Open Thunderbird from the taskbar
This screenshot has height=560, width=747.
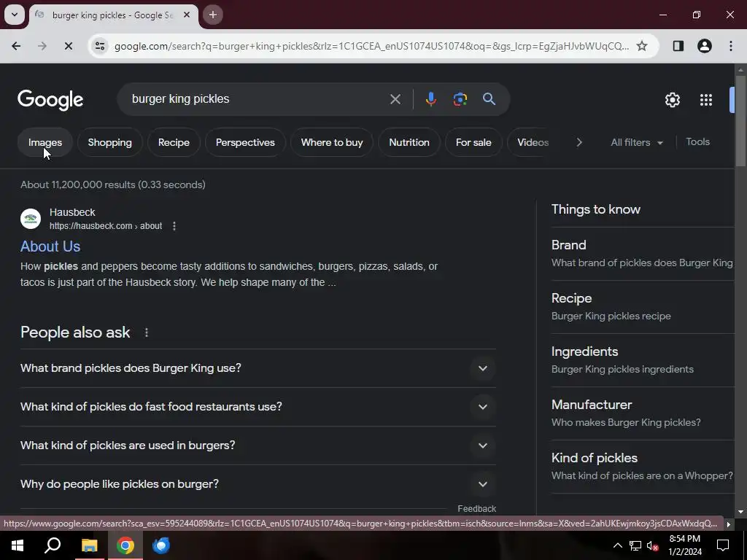(x=161, y=545)
